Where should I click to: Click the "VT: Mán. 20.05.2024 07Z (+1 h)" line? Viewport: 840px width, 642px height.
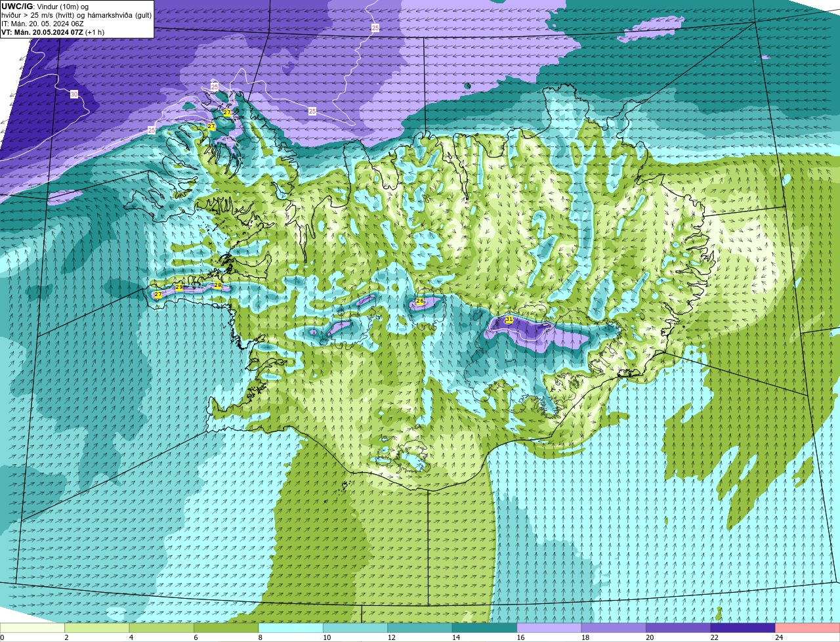tap(52, 32)
